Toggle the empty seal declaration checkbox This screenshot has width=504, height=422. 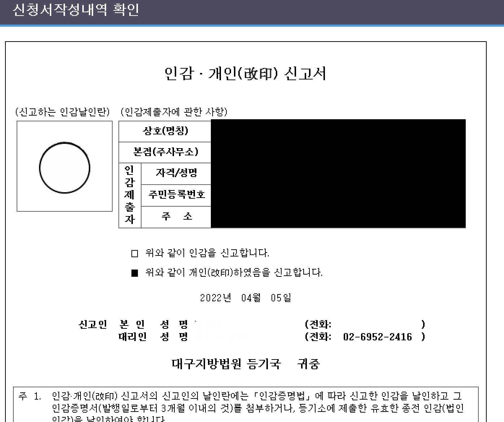point(135,253)
